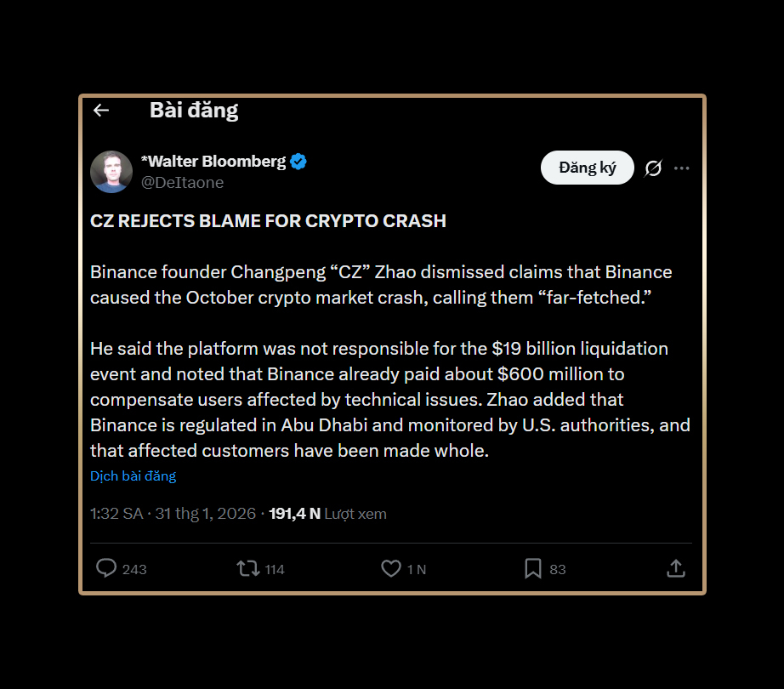The width and height of the screenshot is (784, 689).
Task: Open Grok explanation for this post
Action: point(653,168)
